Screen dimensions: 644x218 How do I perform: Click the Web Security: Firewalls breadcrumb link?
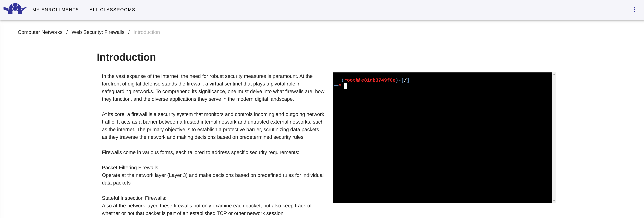point(98,32)
